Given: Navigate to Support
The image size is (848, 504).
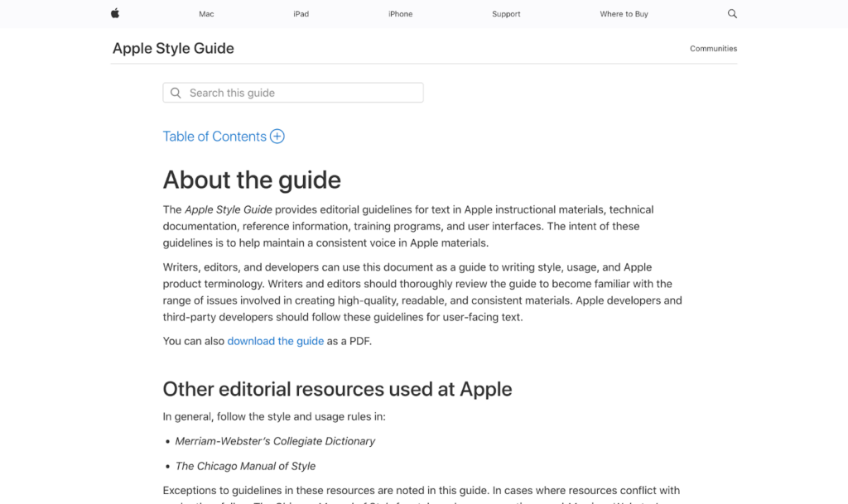Looking at the screenshot, I should click(506, 13).
